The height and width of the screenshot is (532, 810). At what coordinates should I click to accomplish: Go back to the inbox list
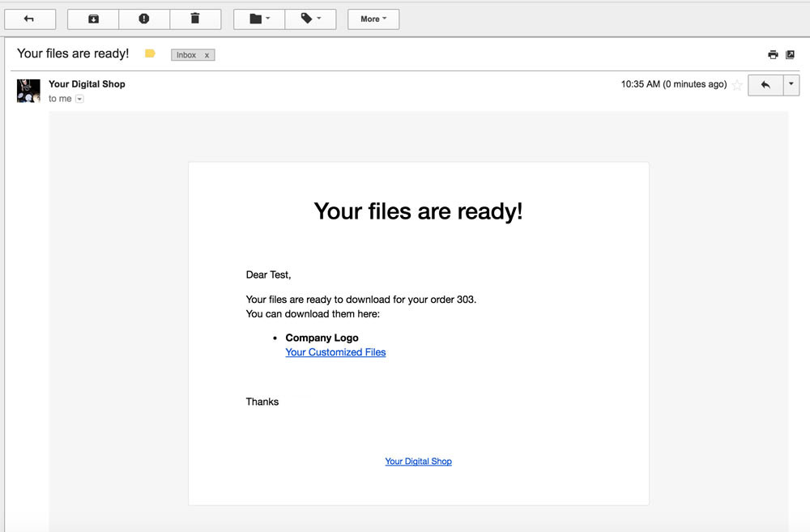point(30,19)
